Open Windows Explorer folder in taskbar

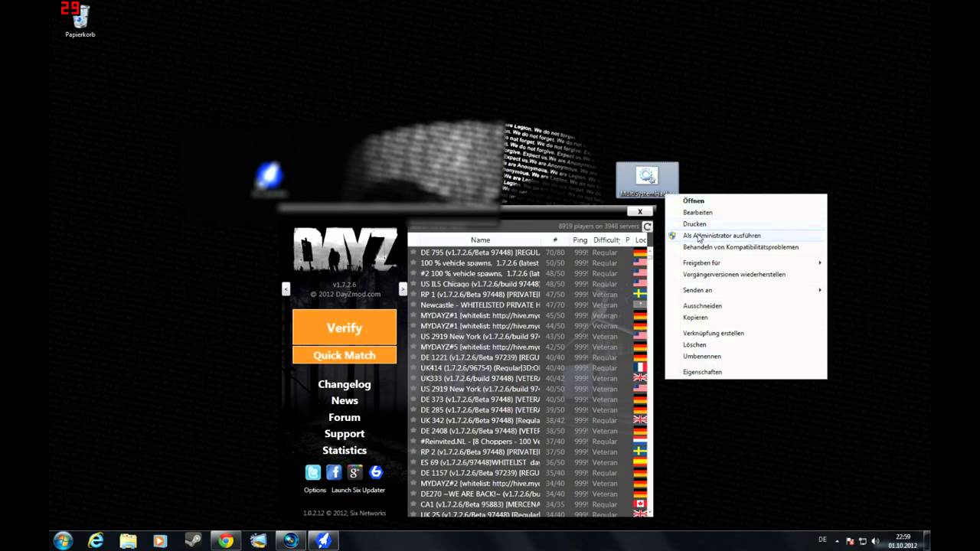pyautogui.click(x=128, y=540)
